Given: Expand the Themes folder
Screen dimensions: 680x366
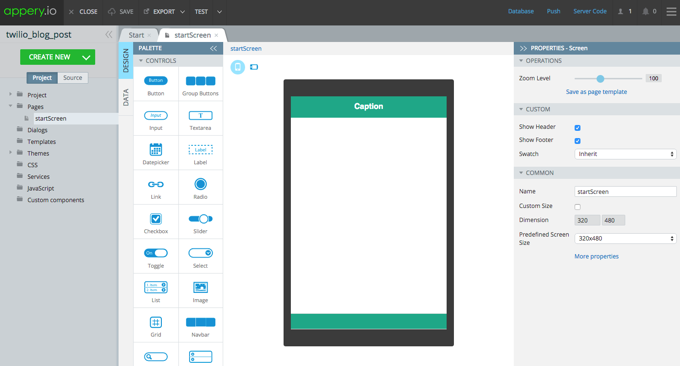Looking at the screenshot, I should click(x=10, y=153).
